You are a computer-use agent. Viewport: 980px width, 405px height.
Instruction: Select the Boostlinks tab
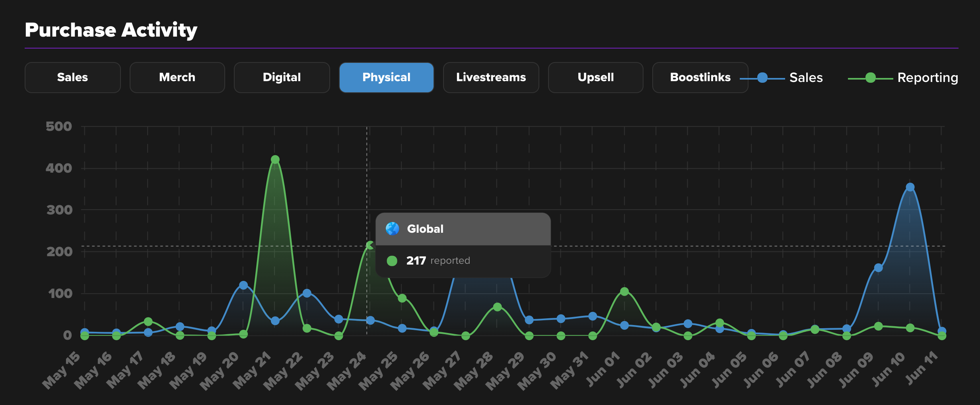pyautogui.click(x=700, y=77)
